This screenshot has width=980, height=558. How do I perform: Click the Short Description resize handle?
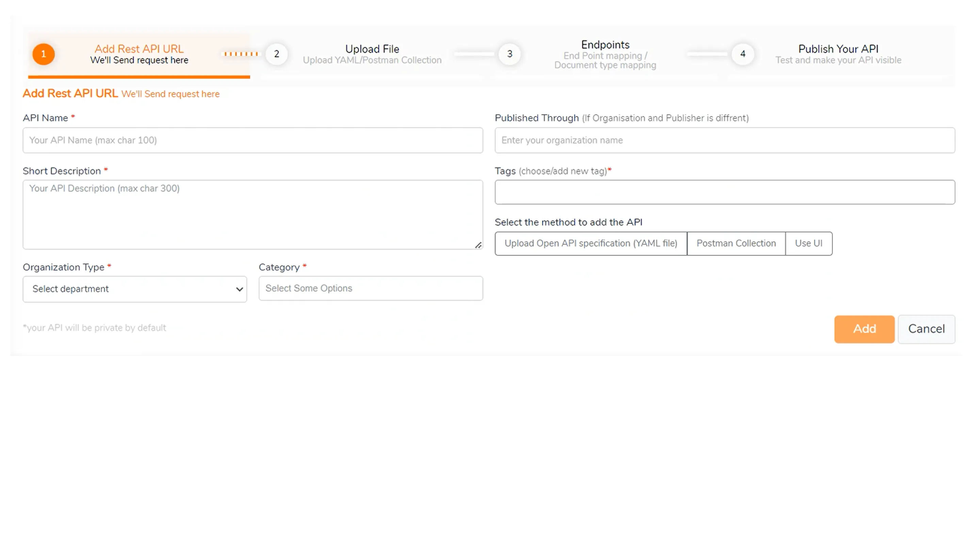(478, 245)
